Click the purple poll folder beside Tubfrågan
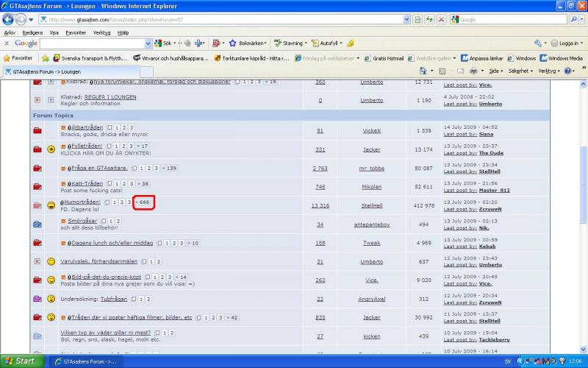This screenshot has height=368, width=588. 37,299
